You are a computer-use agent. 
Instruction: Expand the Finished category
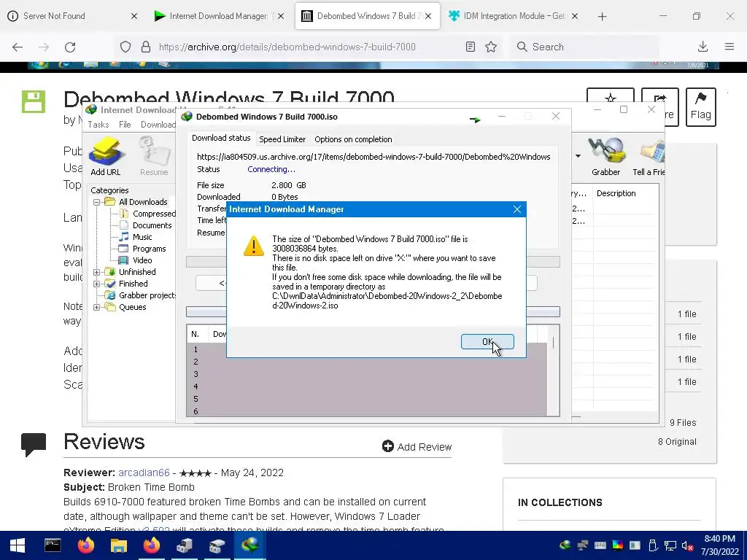(97, 284)
